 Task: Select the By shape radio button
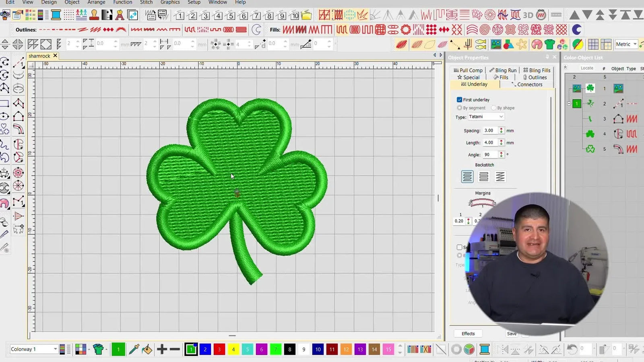click(493, 108)
